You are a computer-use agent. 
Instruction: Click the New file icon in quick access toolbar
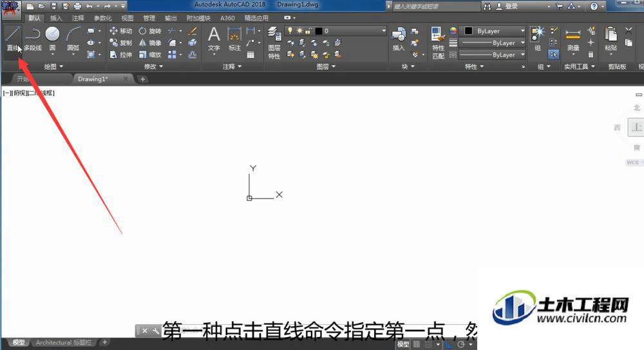pos(30,6)
